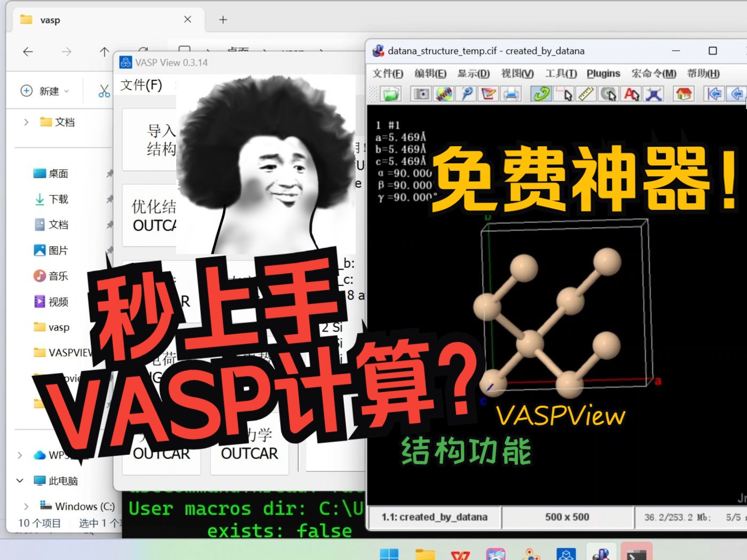Go back in the vasp Explorer window
The height and width of the screenshot is (560, 747).
(28, 52)
